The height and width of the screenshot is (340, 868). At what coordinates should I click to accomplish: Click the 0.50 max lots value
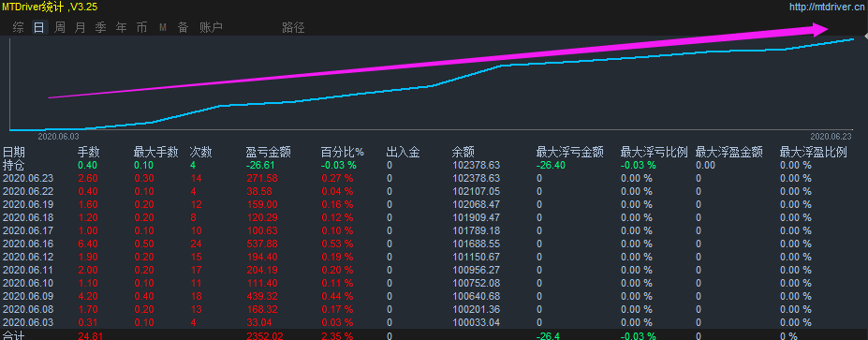tap(144, 244)
